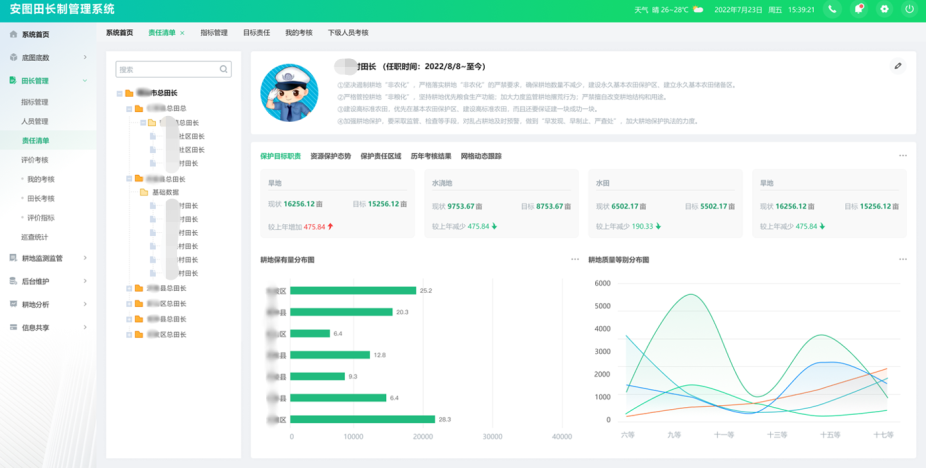The height and width of the screenshot is (468, 926).
Task: Click the 搜索 search input field
Action: [x=166, y=70]
